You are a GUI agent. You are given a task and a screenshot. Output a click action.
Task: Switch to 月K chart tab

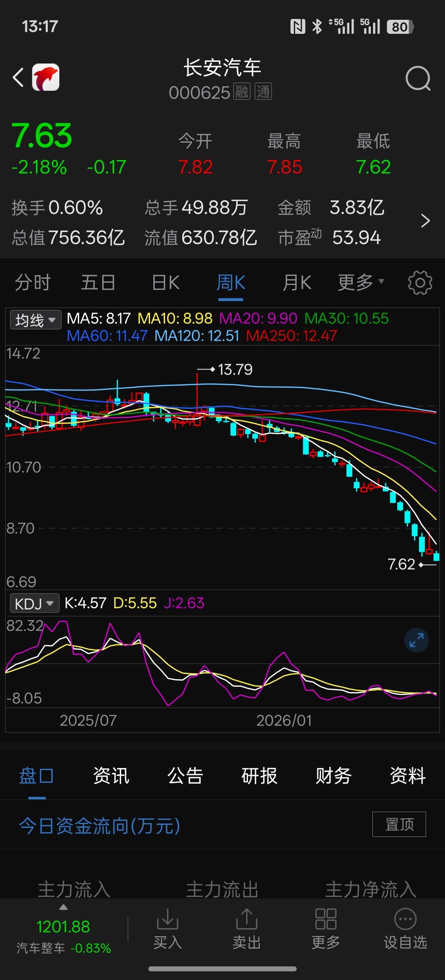(297, 283)
